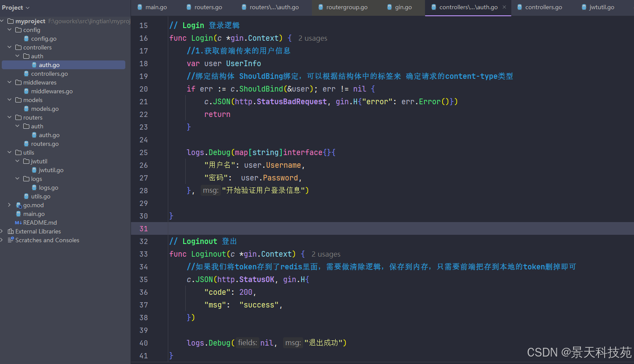Click the logs folder icon
This screenshot has width=634, height=364.
pos(26,179)
